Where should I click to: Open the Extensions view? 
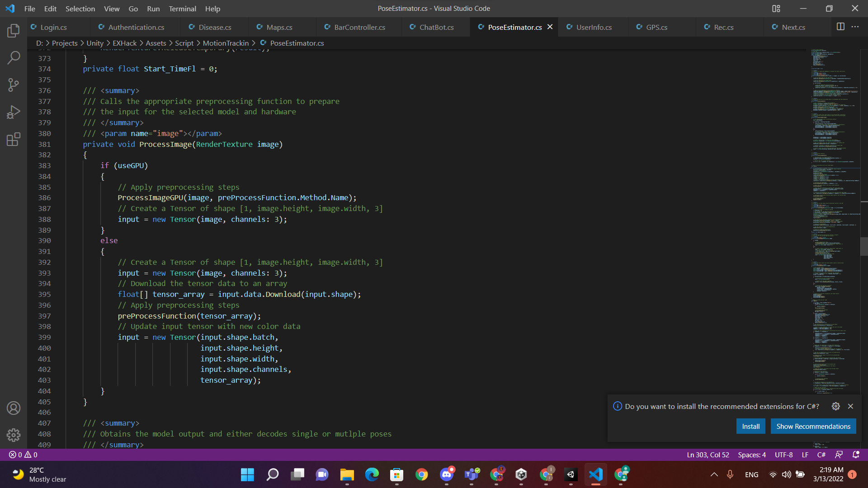[x=14, y=139]
